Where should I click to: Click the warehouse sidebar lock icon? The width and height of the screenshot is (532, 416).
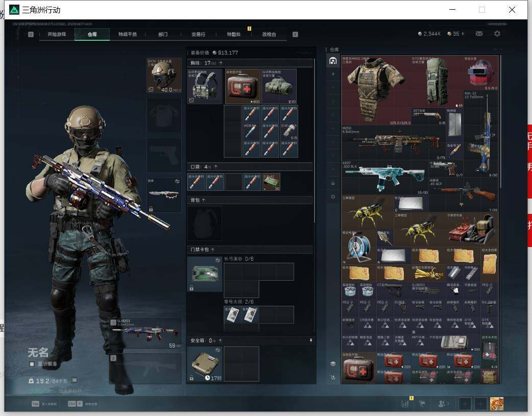point(333,183)
